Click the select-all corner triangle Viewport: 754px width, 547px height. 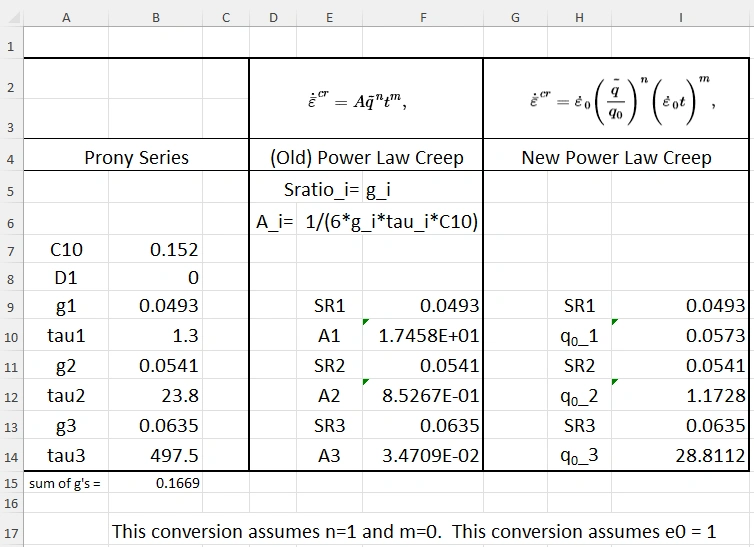tap(13, 18)
